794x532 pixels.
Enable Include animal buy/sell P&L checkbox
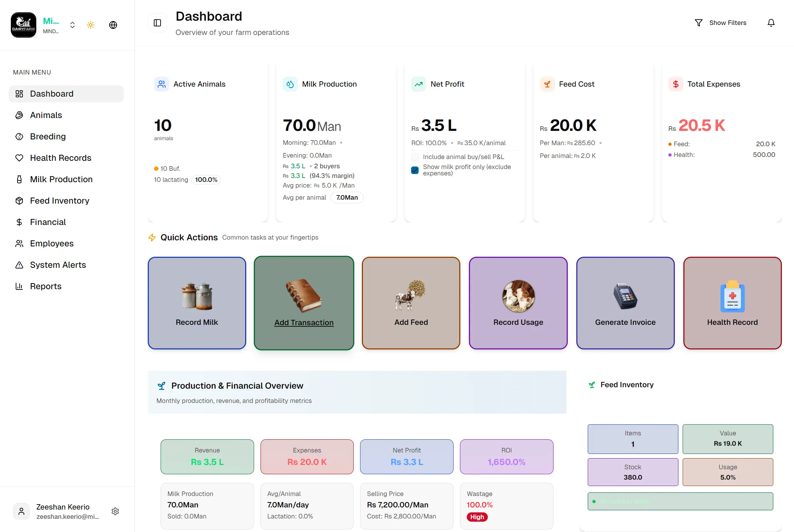[415, 157]
